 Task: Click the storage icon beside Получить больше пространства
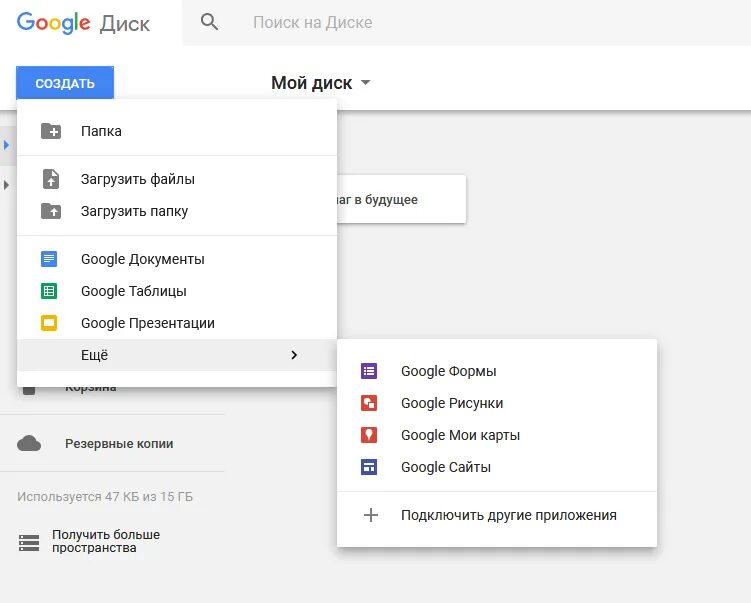pyautogui.click(x=29, y=543)
